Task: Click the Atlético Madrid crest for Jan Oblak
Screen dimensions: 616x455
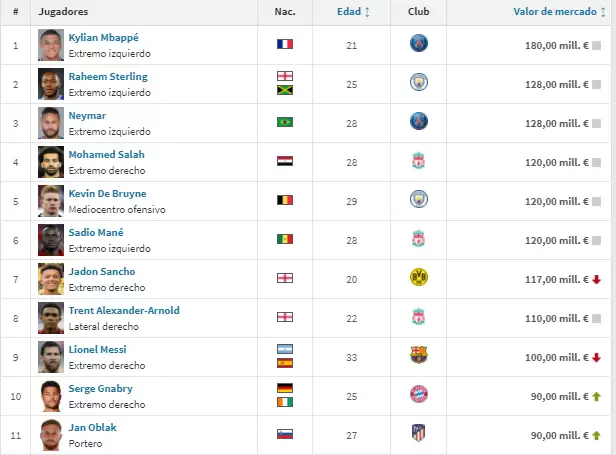Action: pos(418,435)
